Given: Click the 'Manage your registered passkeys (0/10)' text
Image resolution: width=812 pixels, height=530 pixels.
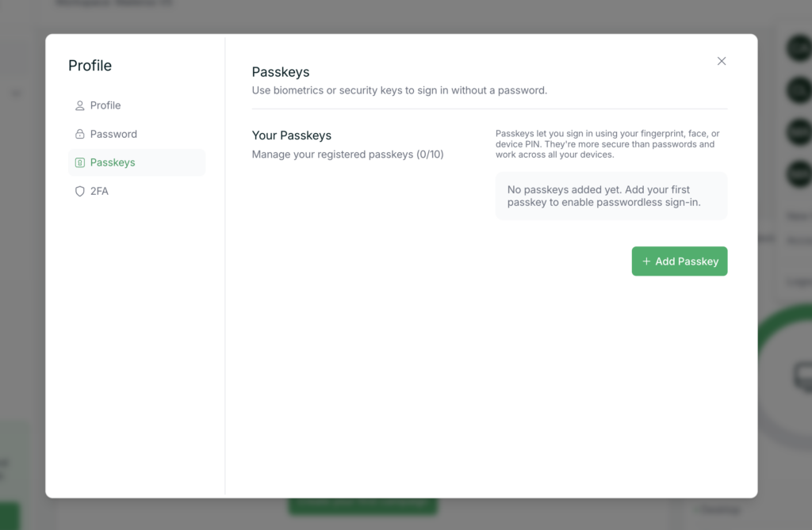Looking at the screenshot, I should click(347, 154).
